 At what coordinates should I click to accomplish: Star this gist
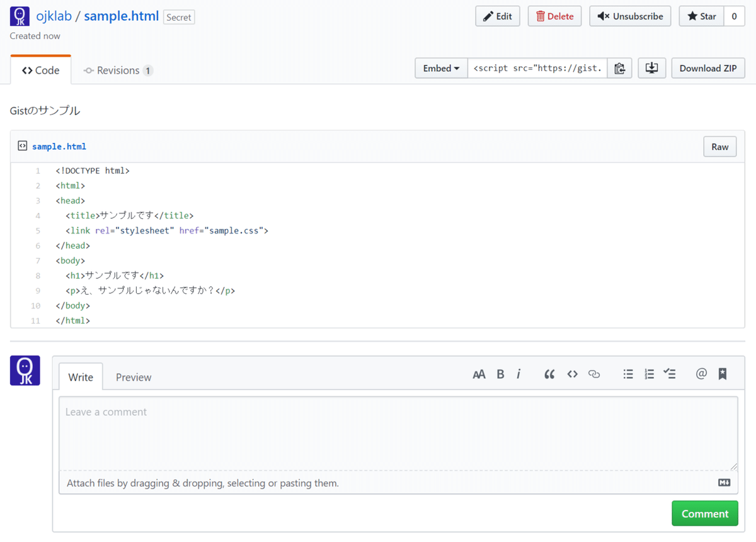[702, 16]
